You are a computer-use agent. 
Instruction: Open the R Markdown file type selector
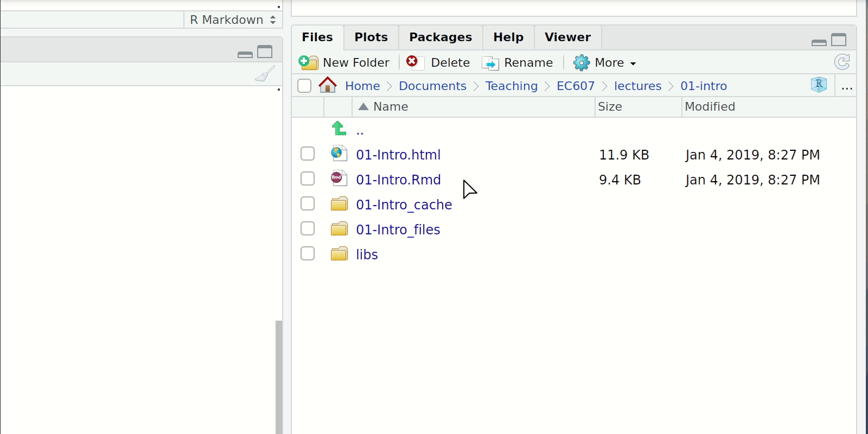[233, 20]
